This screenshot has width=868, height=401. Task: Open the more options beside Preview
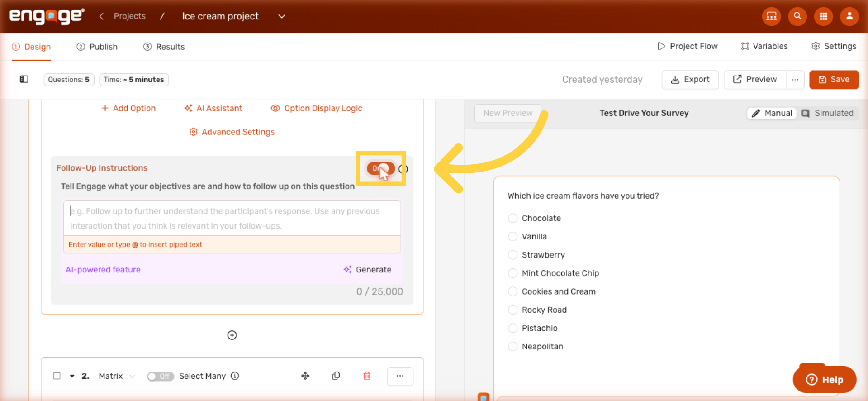(795, 80)
